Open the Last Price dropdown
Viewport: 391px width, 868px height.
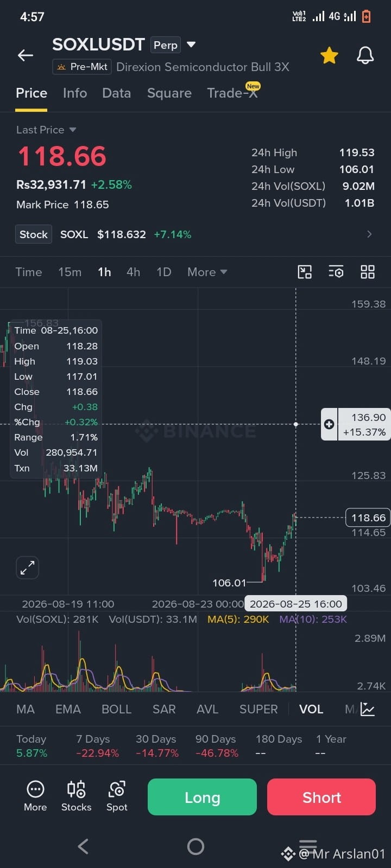pyautogui.click(x=46, y=130)
